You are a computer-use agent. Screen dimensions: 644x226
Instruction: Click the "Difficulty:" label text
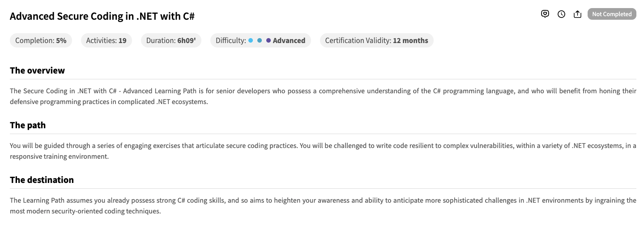point(230,40)
